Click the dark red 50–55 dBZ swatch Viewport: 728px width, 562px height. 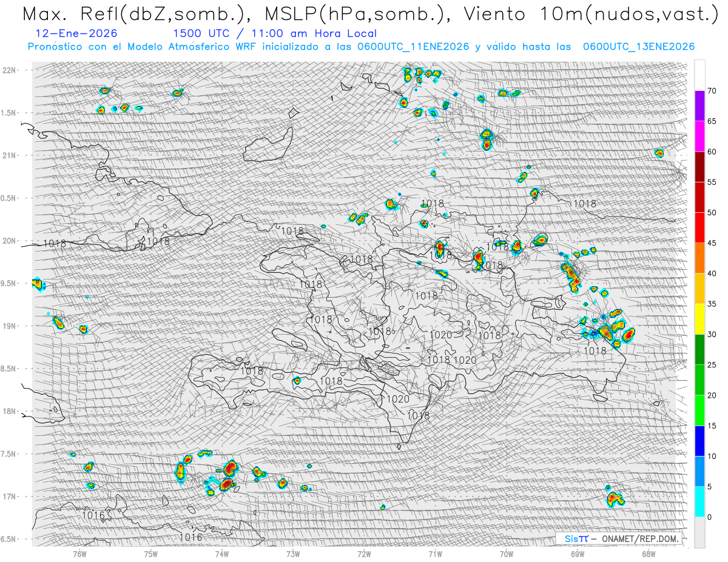pyautogui.click(x=699, y=197)
